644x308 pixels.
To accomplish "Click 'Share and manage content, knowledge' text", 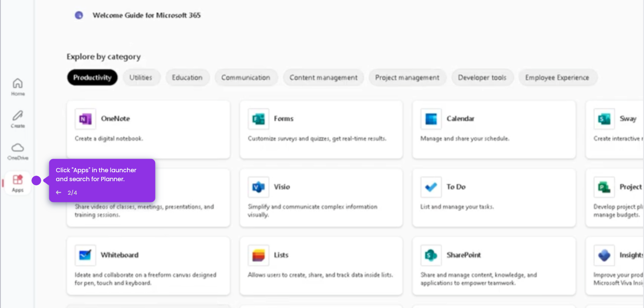I will coord(479,279).
